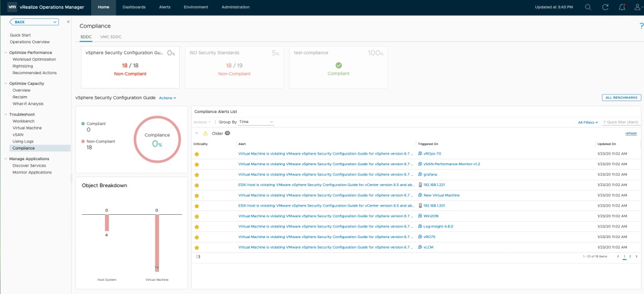This screenshot has height=294, width=644.
Task: Open the BACK dropdown in sidebar
Action: [34, 22]
